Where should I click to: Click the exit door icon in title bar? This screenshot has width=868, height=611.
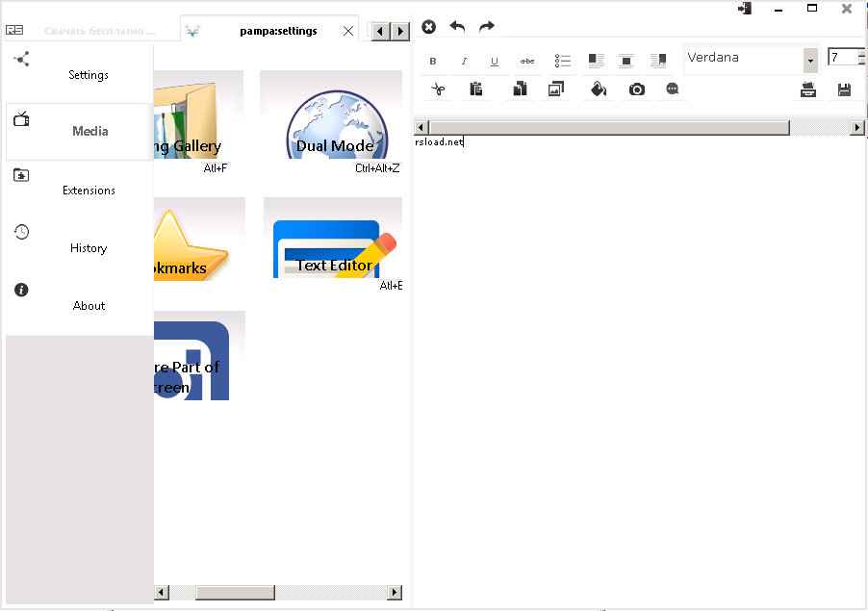click(x=745, y=9)
